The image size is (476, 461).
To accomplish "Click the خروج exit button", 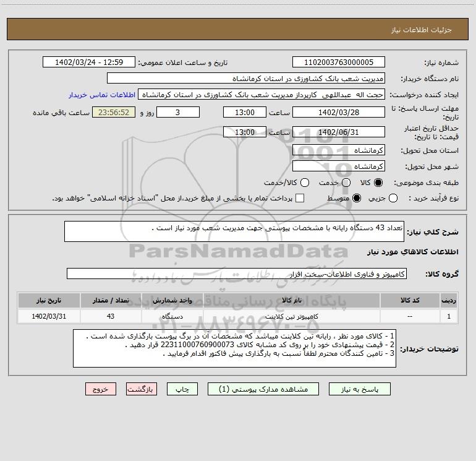I will coord(101,389).
